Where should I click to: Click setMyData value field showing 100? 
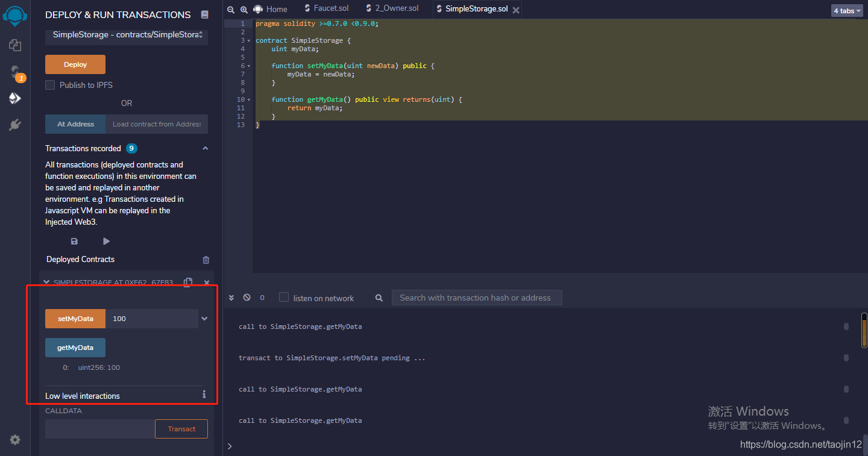152,319
